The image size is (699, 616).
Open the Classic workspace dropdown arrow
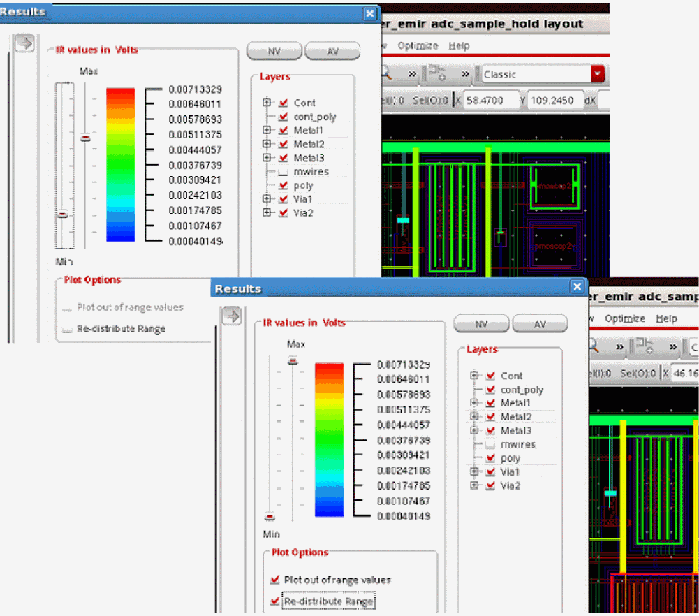597,74
